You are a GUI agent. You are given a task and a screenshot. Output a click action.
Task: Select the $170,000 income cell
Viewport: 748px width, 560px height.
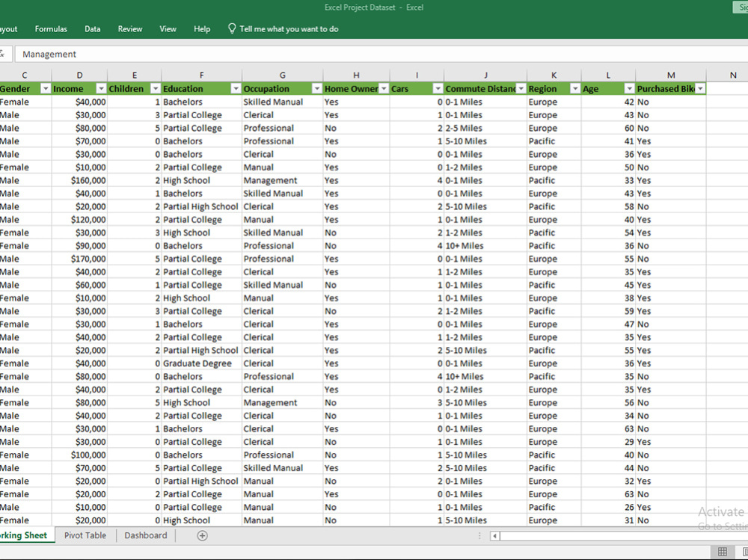pyautogui.click(x=80, y=259)
